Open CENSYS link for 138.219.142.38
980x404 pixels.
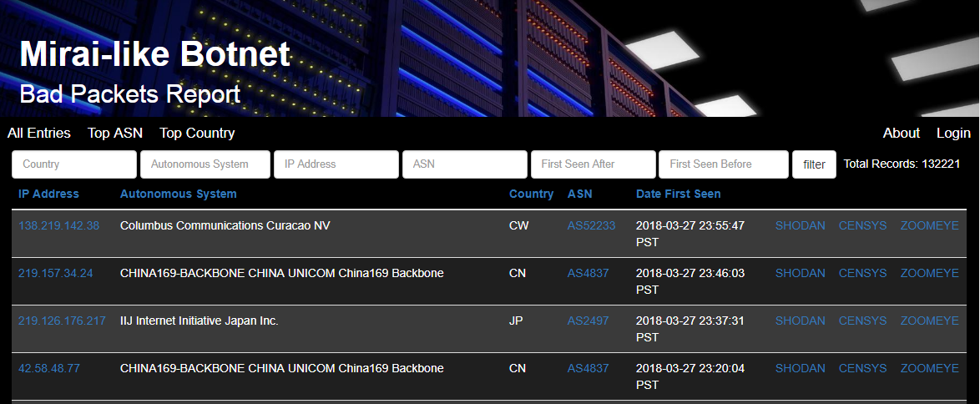[x=862, y=225]
